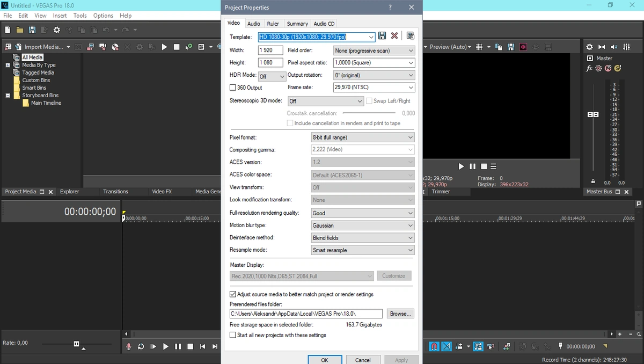Click the OK button
The image size is (644, 364).
click(325, 360)
